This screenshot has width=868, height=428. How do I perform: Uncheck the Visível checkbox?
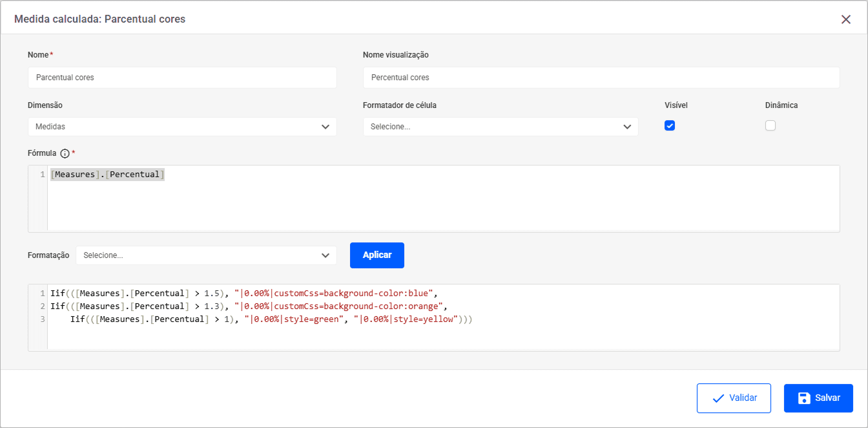pyautogui.click(x=670, y=126)
